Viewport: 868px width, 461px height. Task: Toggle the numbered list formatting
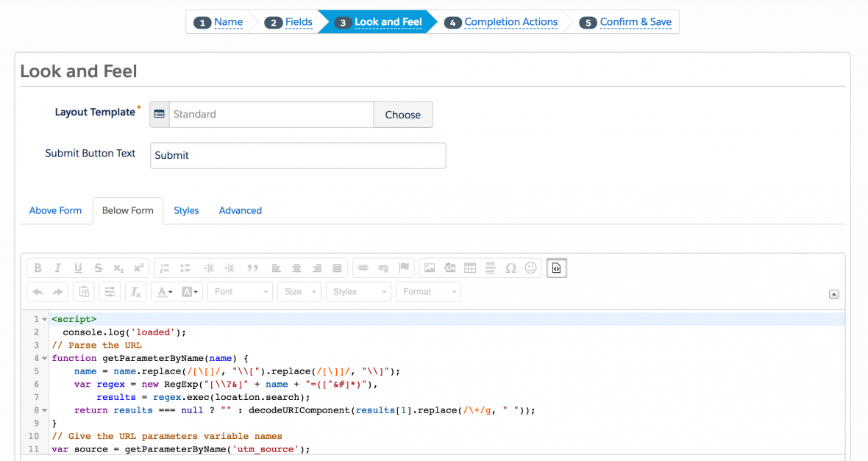coord(166,268)
